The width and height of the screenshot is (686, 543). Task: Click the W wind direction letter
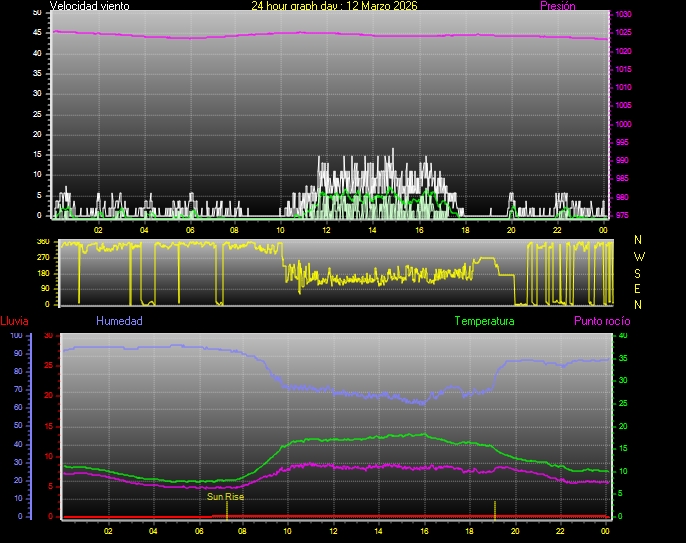pos(638,256)
